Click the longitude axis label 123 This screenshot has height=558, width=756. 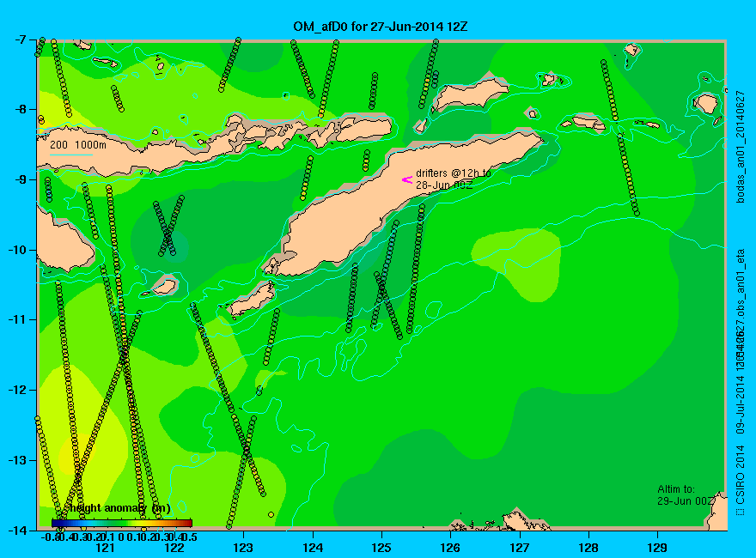(243, 548)
